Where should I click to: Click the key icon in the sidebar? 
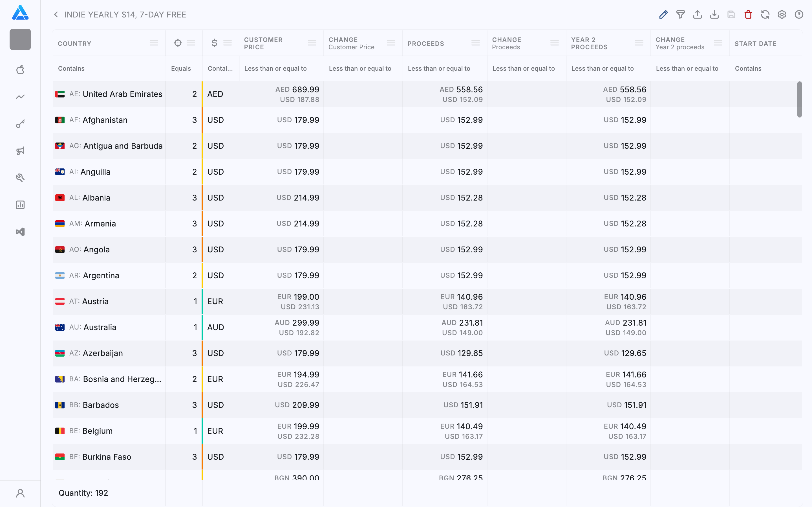tap(21, 124)
